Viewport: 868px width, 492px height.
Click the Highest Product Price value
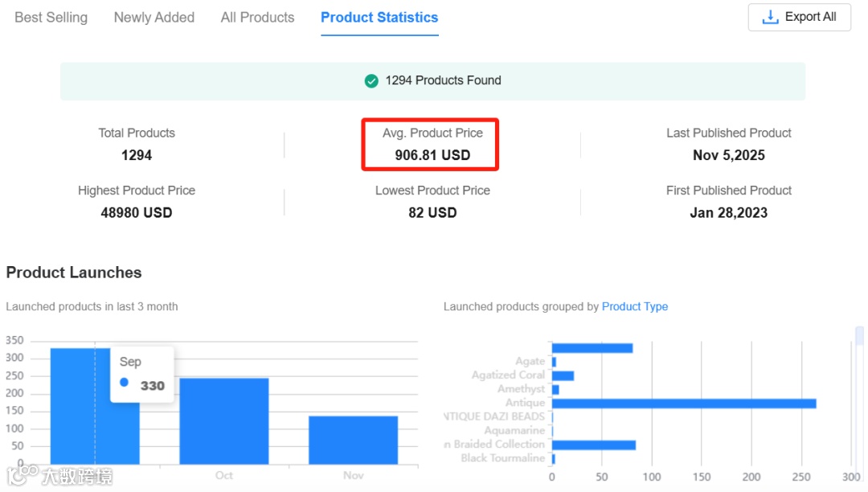coord(137,213)
